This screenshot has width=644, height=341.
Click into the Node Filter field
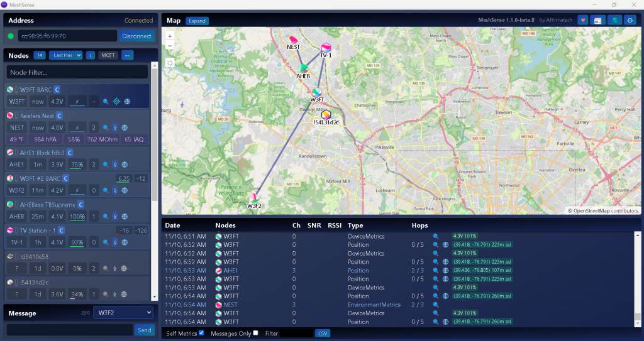[x=77, y=72]
